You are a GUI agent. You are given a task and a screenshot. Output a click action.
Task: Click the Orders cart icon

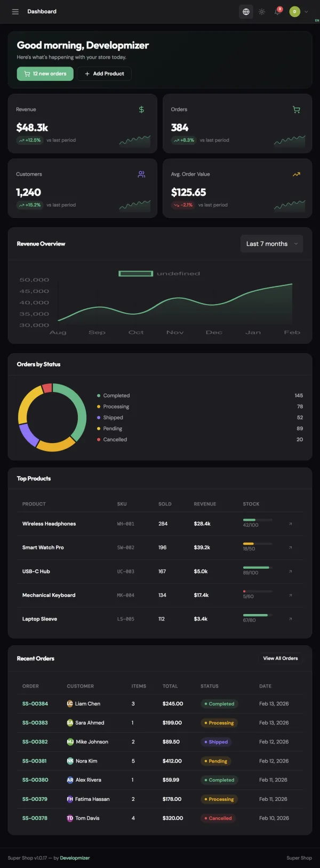297,110
